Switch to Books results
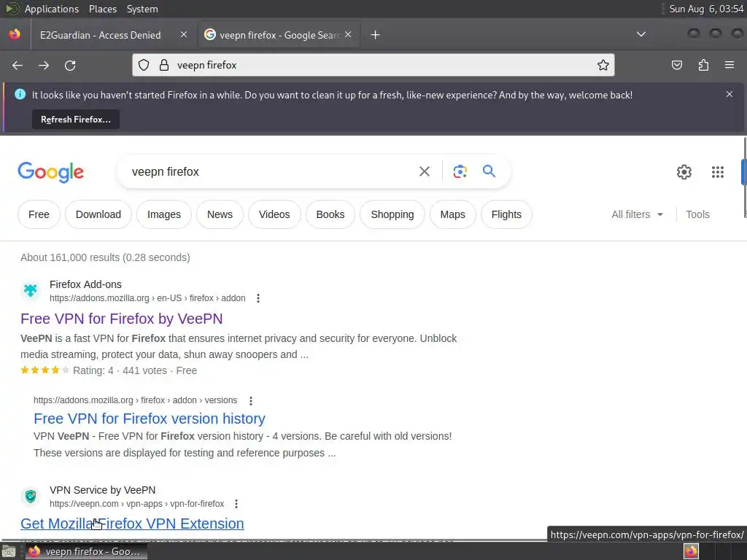 (x=330, y=214)
